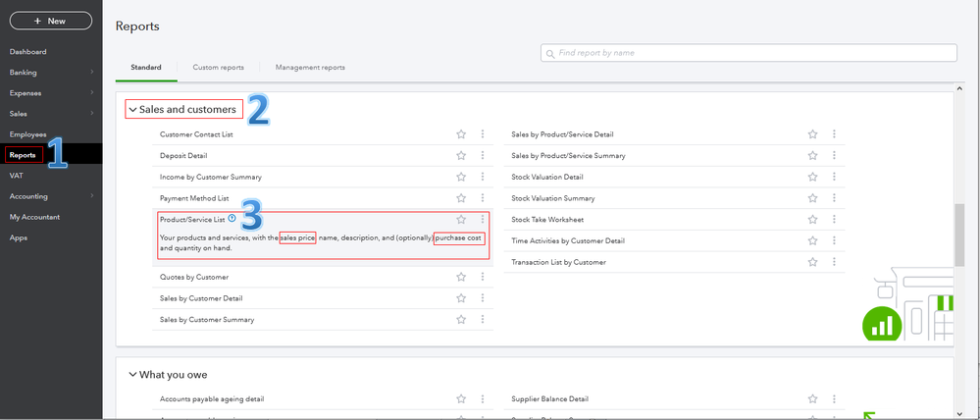Open more options for Income by Customer Summary

(x=482, y=178)
